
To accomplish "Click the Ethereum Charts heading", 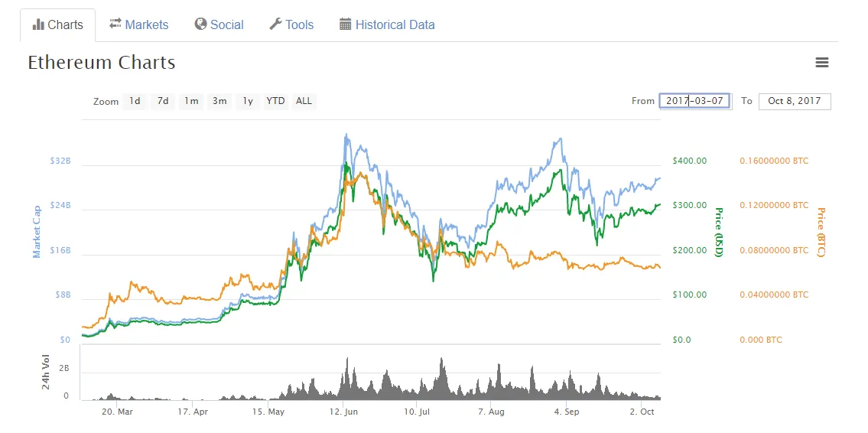I will pos(101,63).
